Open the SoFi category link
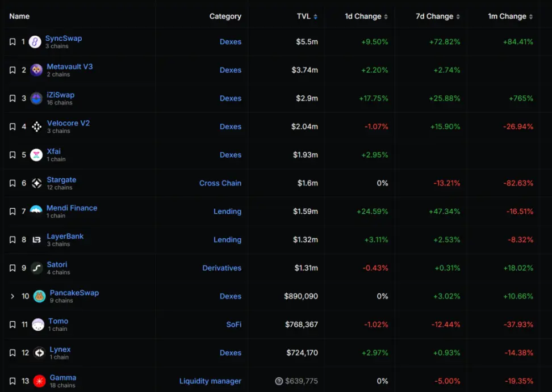Viewport: 552px width, 392px height. [x=234, y=324]
